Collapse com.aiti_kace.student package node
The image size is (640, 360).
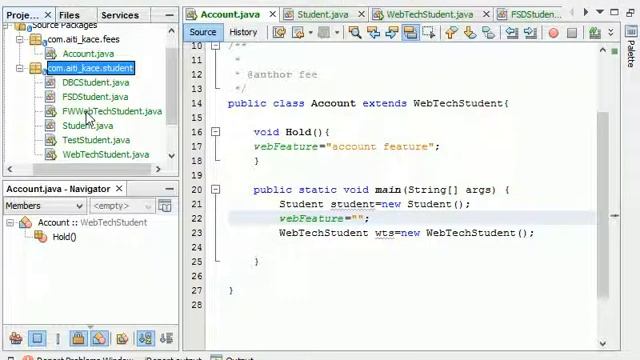[19, 68]
